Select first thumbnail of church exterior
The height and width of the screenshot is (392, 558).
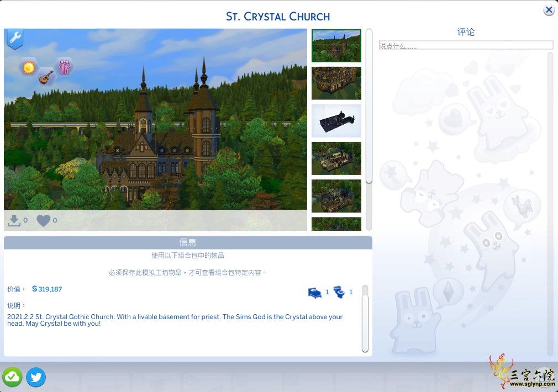336,46
